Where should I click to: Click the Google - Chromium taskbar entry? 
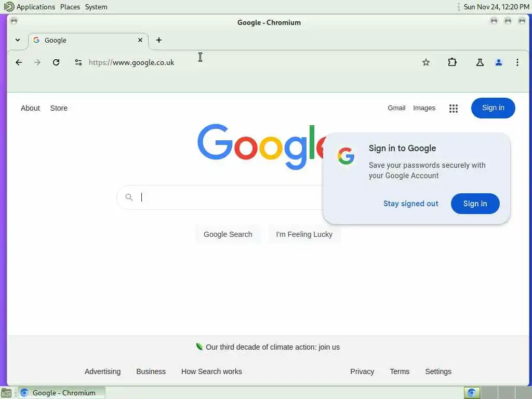click(62, 393)
